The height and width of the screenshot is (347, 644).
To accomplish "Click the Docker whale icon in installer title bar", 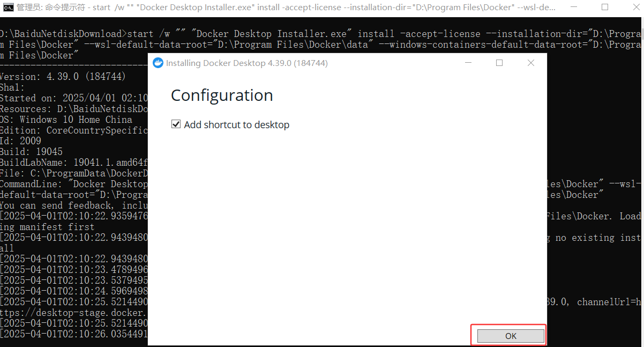I will click(158, 63).
